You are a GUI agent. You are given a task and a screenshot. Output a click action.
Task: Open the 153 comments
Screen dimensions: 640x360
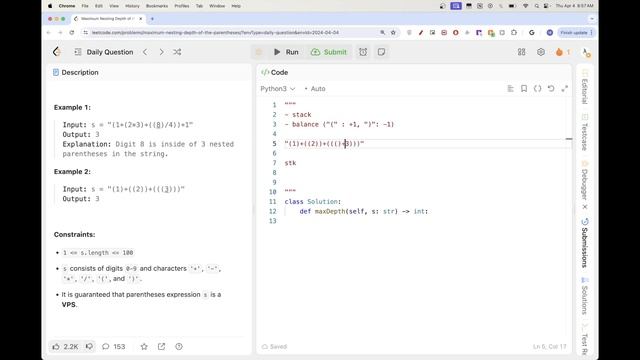(113, 347)
